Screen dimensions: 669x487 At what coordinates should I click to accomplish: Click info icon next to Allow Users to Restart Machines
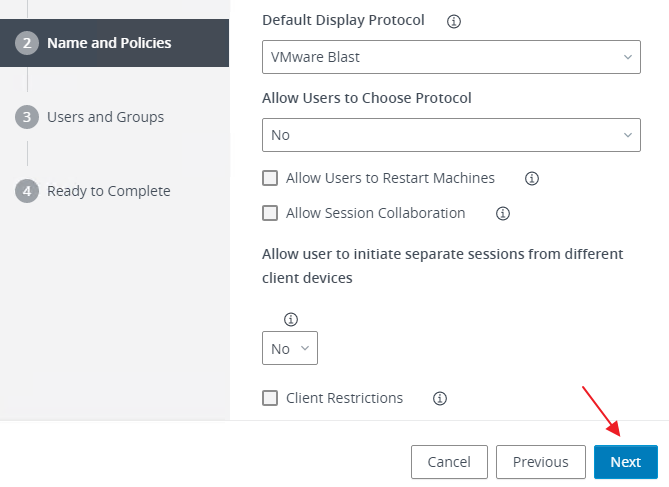[532, 178]
